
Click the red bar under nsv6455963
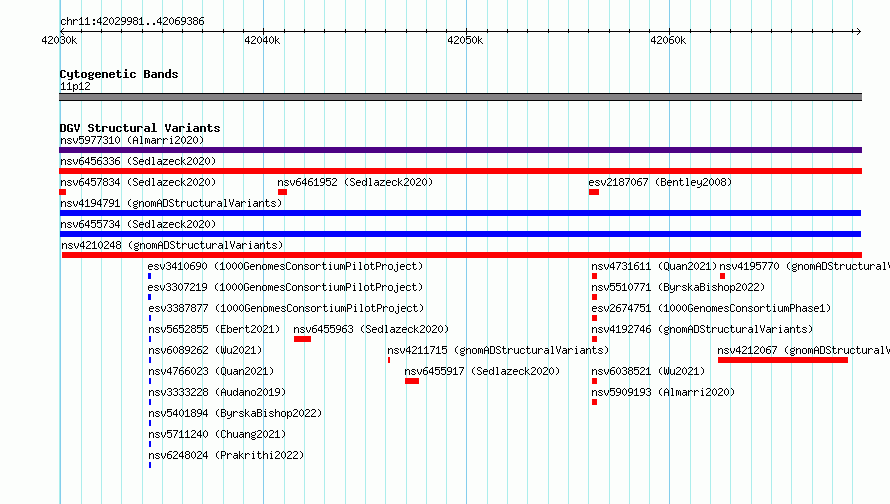(x=302, y=339)
